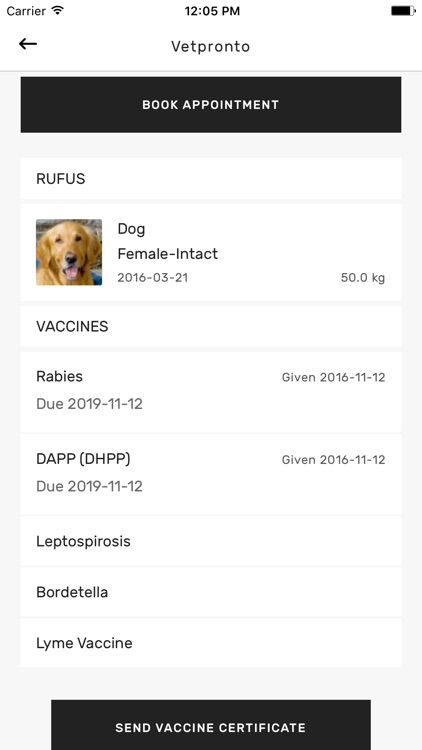This screenshot has height=750, width=422.
Task: Select the Rabies vaccine row
Action: click(x=211, y=392)
